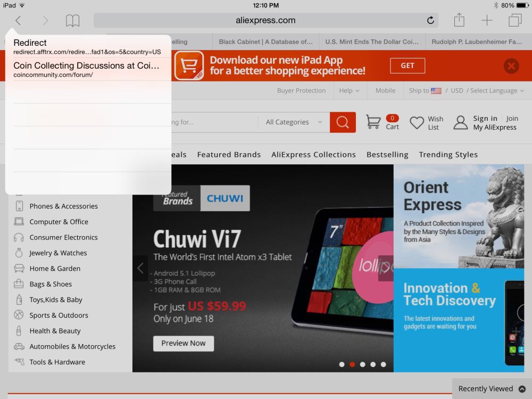Tap the product search input field

(x=214, y=122)
